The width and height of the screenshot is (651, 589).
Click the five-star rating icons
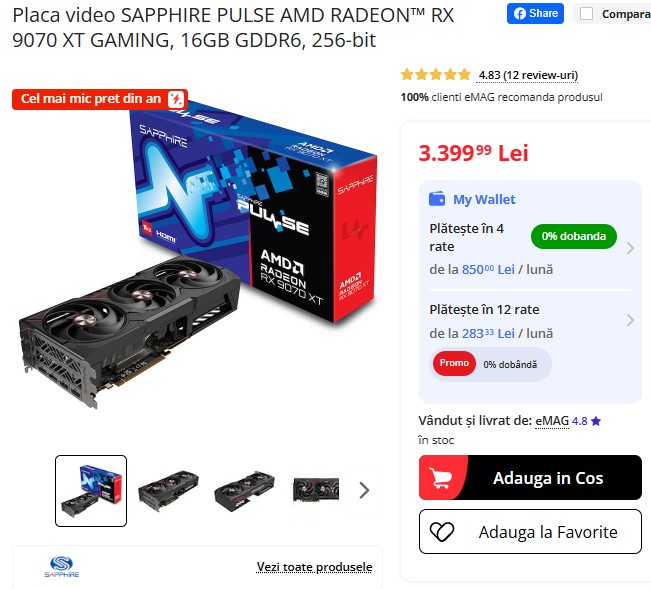436,75
